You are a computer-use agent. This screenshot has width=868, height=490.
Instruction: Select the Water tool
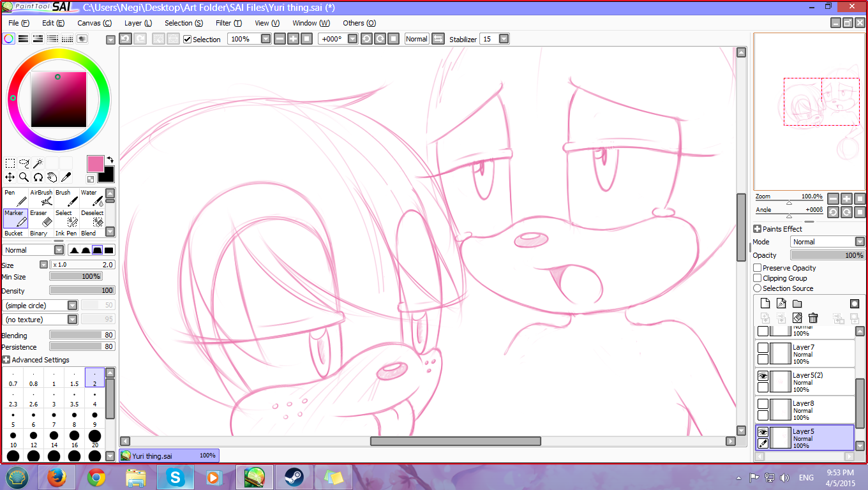click(92, 198)
